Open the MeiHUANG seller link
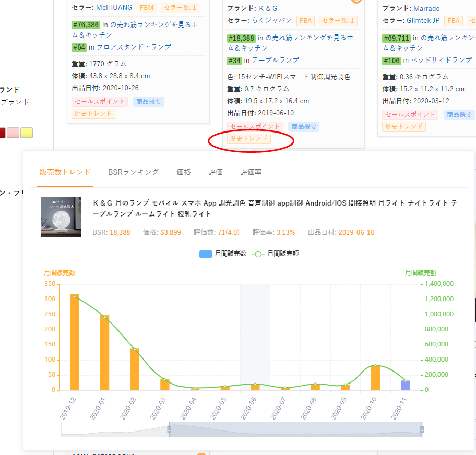 pyautogui.click(x=114, y=8)
